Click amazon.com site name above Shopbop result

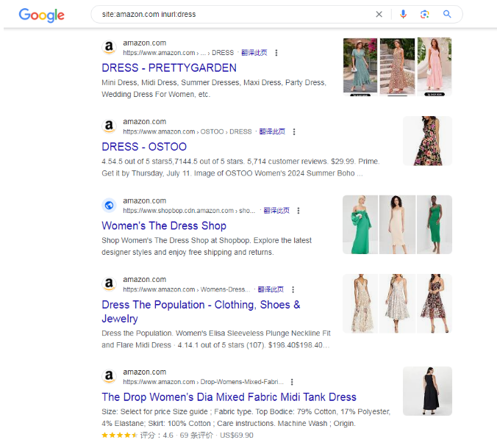pyautogui.click(x=145, y=200)
